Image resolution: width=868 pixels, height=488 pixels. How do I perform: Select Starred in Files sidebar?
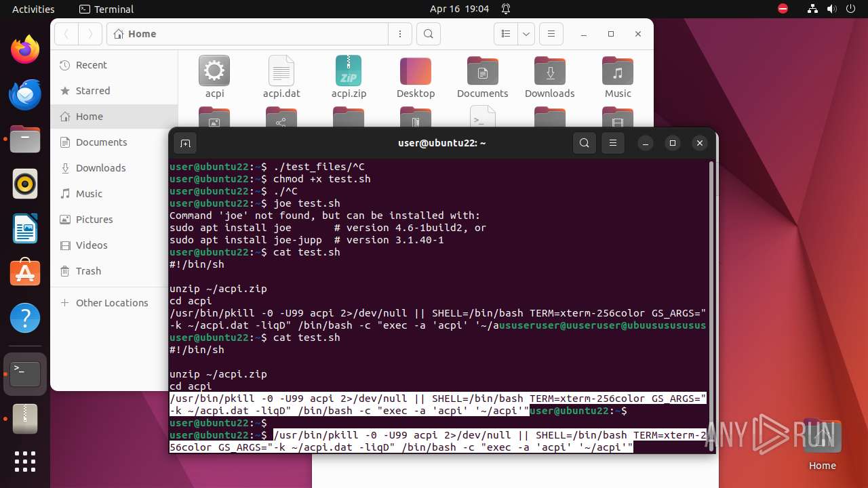(114, 91)
